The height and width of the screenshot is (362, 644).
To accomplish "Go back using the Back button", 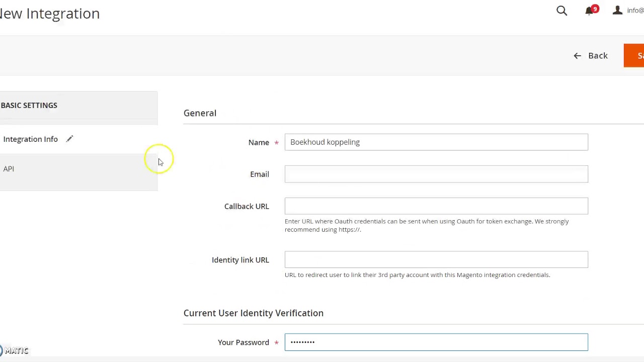I will [591, 55].
